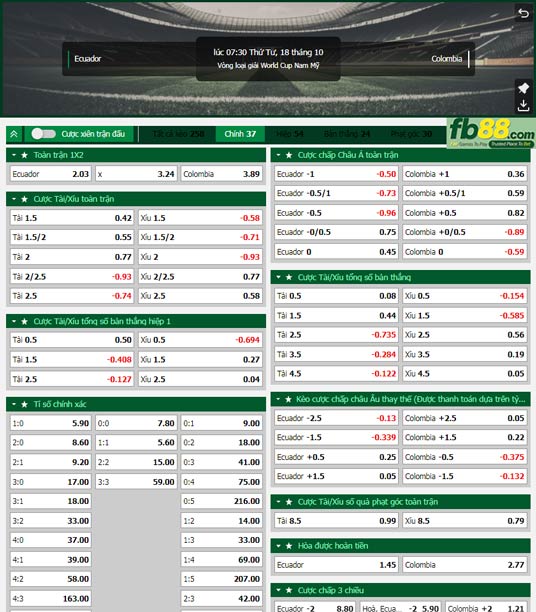Star Cược chấp Châu Á toàn trận
Viewport: 536px width, 612px height.
289,155
